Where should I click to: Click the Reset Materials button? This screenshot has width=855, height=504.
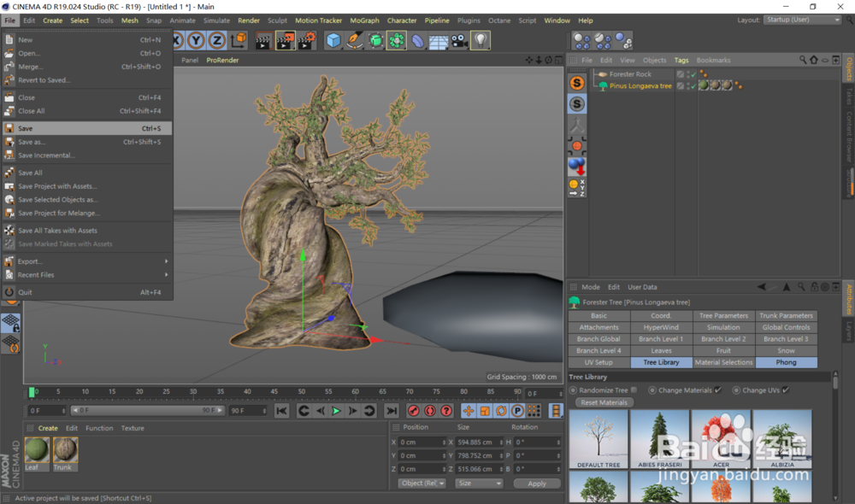(604, 402)
